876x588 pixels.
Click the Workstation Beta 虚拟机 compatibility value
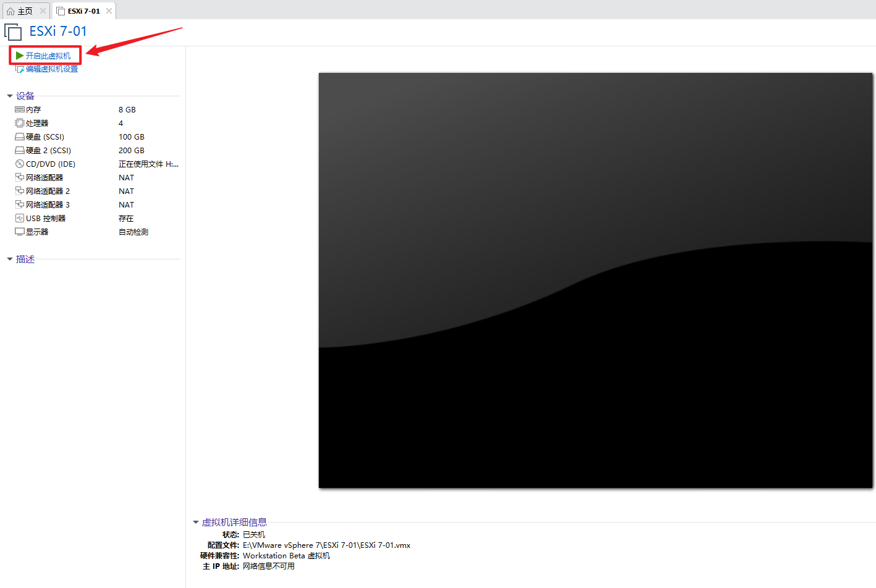286,556
